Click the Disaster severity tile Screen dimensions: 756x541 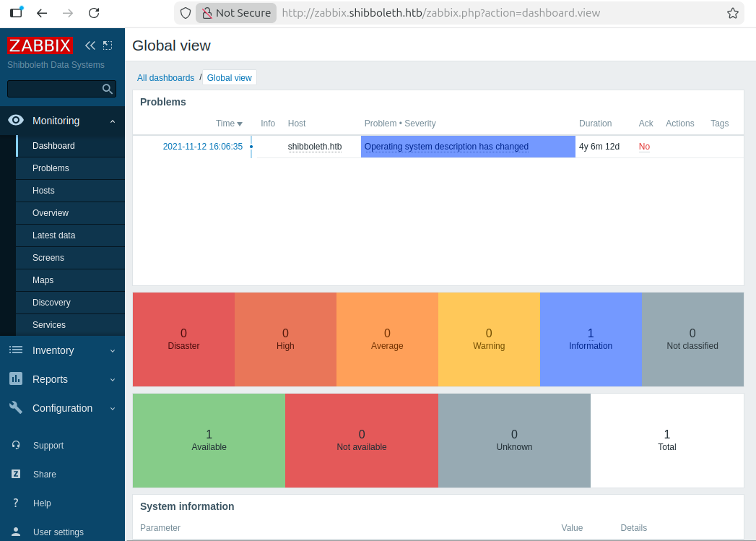183,339
